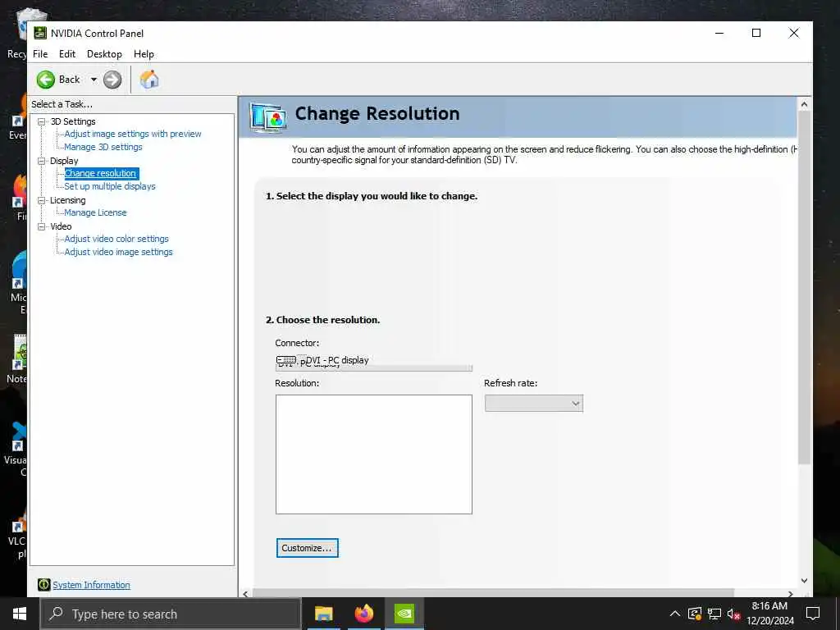
Task: Close the NVIDIA Control Panel window
Action: pyautogui.click(x=794, y=33)
